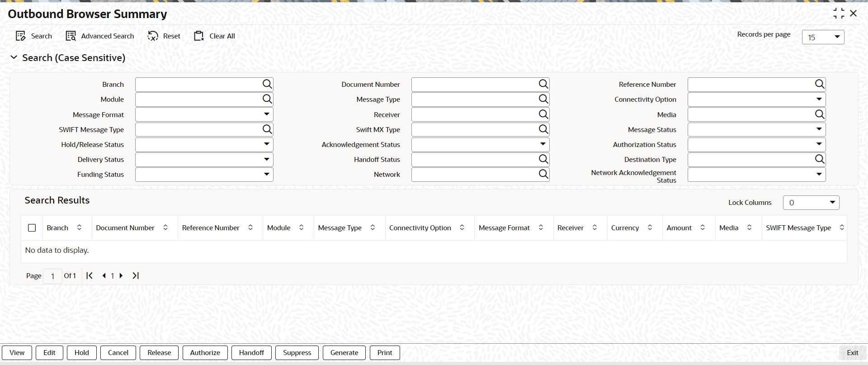Sort results by Message Type column
Image resolution: width=868 pixels, height=365 pixels.
(x=373, y=228)
